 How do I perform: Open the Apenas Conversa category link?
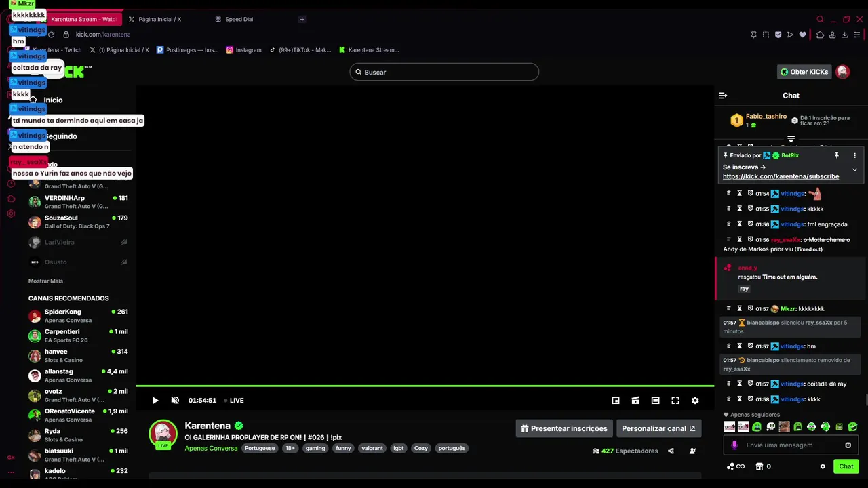[211, 448]
